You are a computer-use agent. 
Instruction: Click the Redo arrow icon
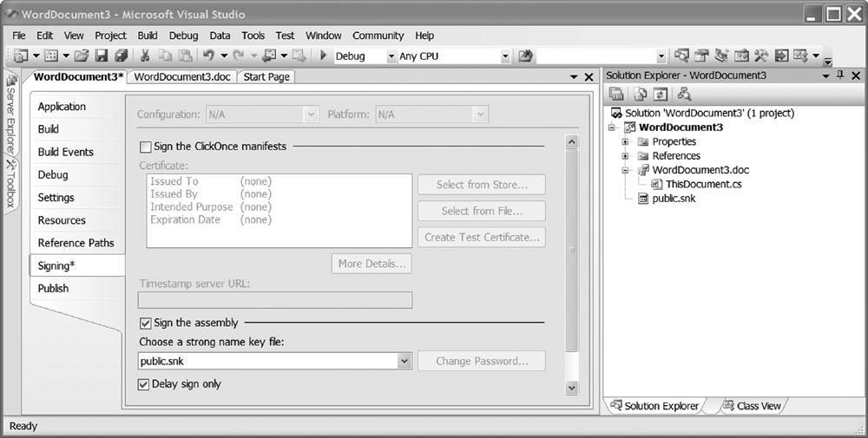click(239, 56)
